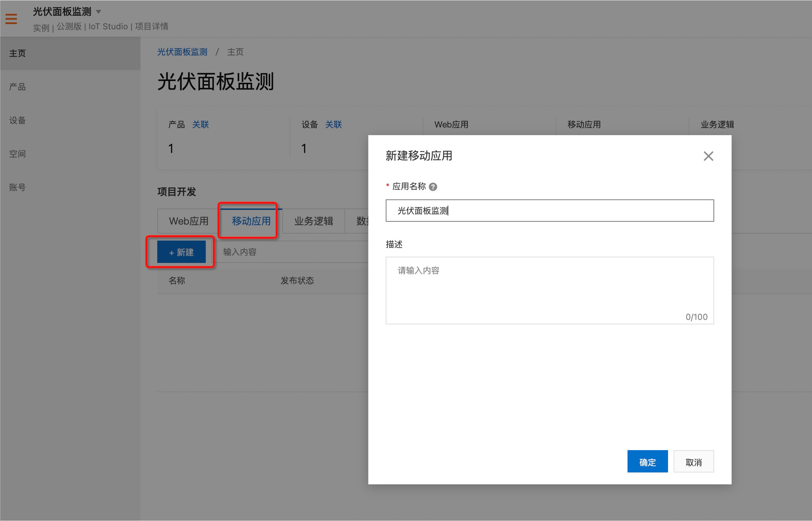This screenshot has height=521, width=812.
Task: Focus the 应用名称 input field
Action: (550, 211)
